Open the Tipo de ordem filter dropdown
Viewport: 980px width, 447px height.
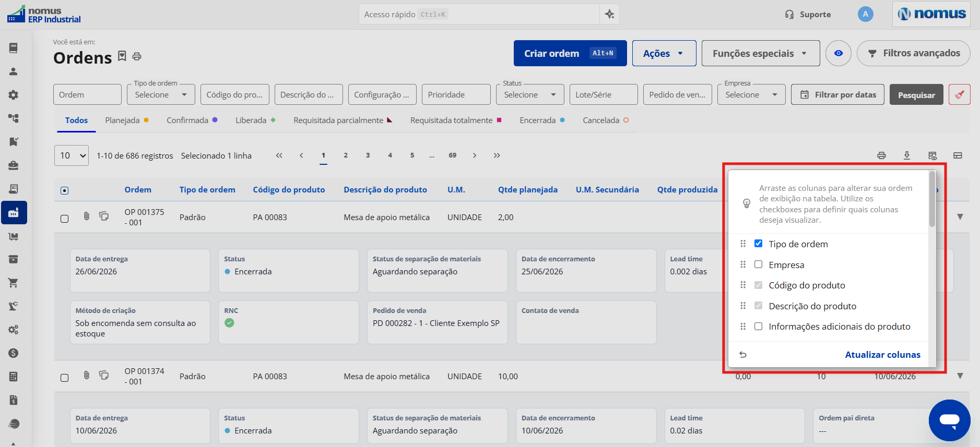161,94
